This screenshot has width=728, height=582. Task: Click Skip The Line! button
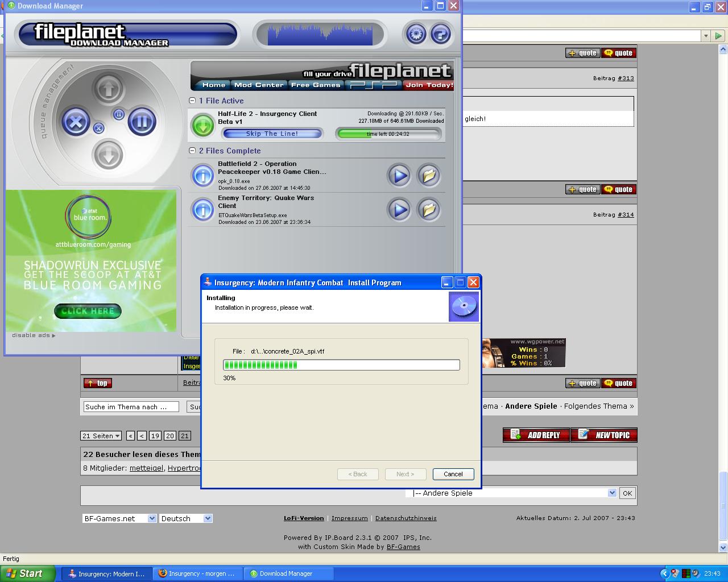[272, 134]
